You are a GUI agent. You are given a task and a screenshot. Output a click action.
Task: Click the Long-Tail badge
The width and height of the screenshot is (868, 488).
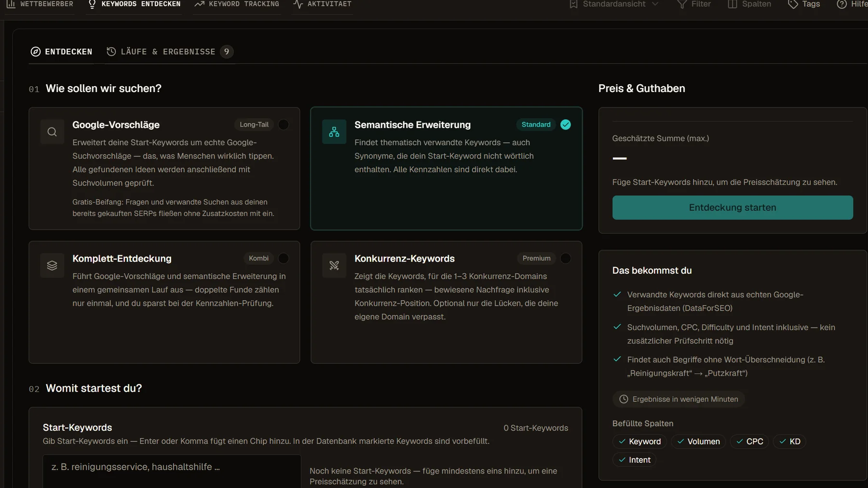[x=254, y=125]
